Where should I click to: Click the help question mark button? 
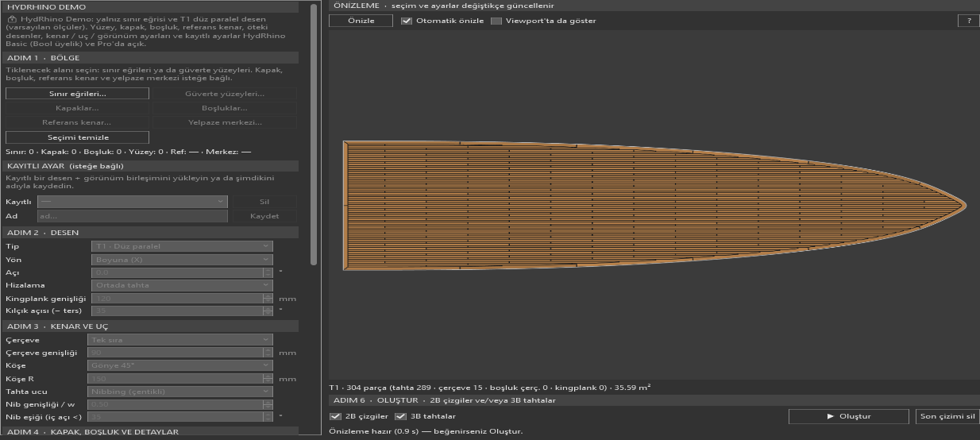[968, 21]
